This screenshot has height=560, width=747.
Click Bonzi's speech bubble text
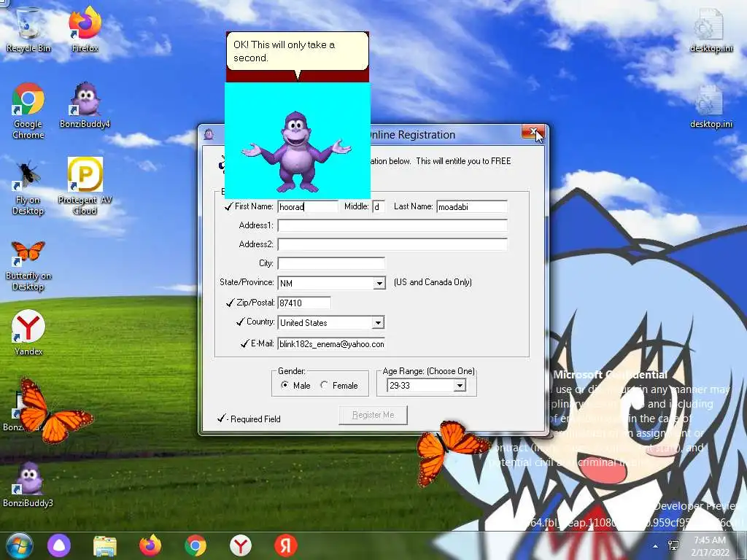click(284, 51)
